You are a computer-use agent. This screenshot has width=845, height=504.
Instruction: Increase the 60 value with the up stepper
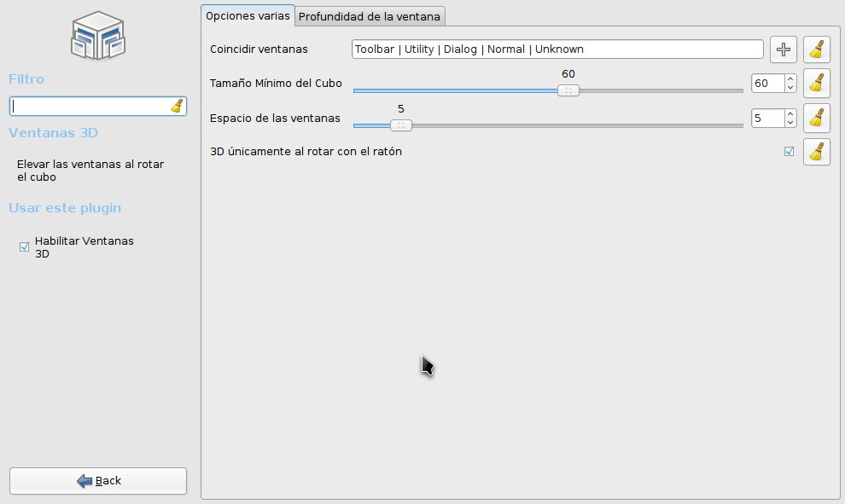coord(789,78)
